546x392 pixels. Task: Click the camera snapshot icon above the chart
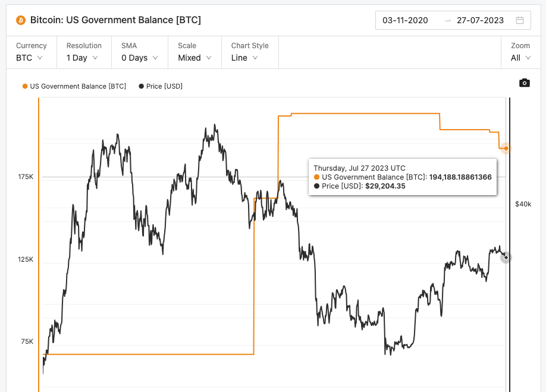click(524, 83)
